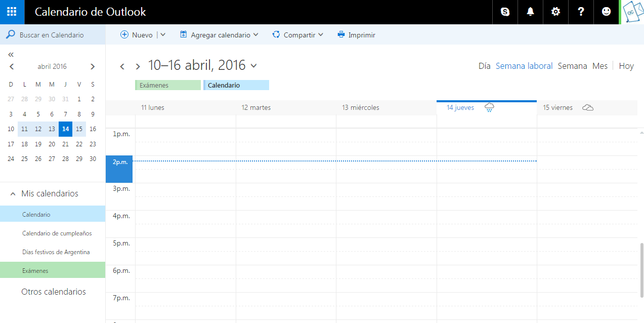Go to previous month in mini calendar
Screen dimensions: 644x323
[12, 66]
